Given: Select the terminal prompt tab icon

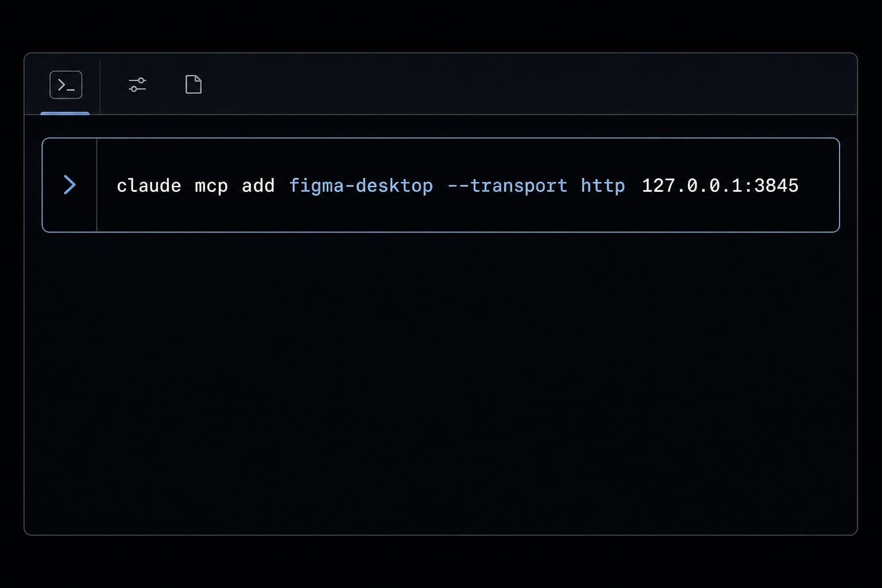Looking at the screenshot, I should coord(66,85).
